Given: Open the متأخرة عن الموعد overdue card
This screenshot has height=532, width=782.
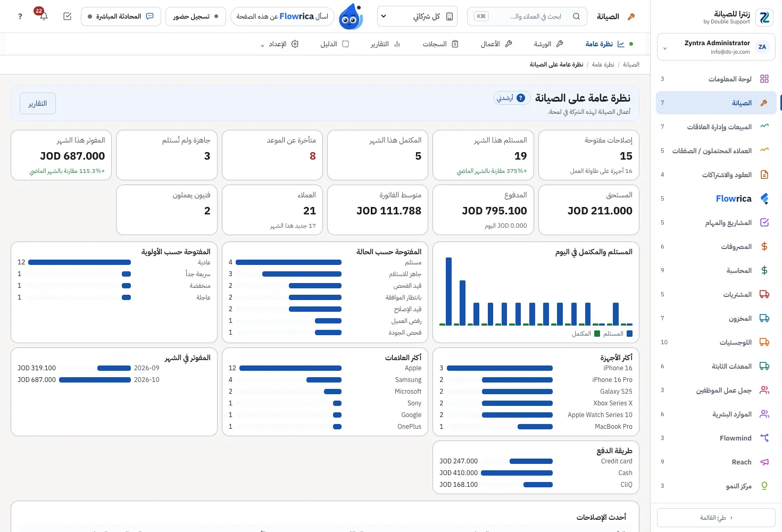Looking at the screenshot, I should [x=272, y=155].
